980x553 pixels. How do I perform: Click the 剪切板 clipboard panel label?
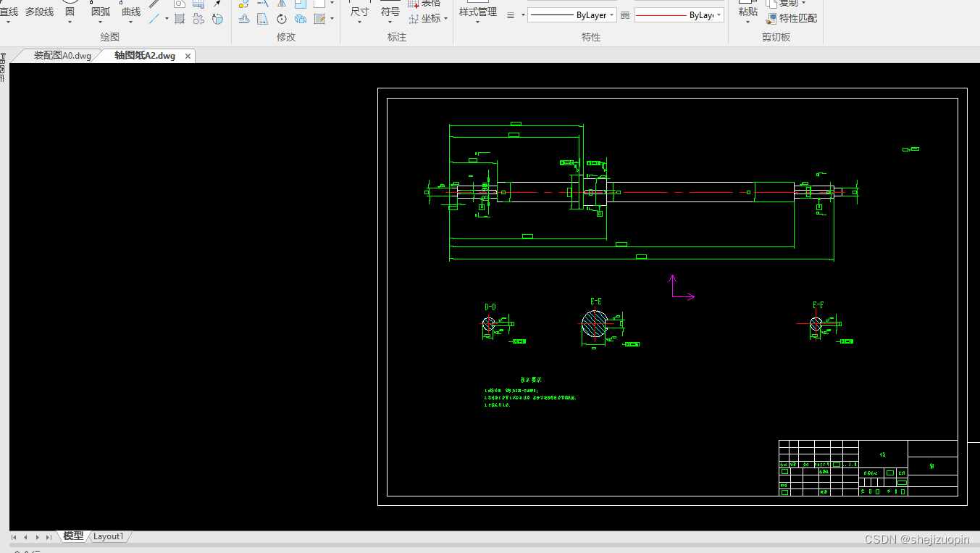pyautogui.click(x=776, y=37)
